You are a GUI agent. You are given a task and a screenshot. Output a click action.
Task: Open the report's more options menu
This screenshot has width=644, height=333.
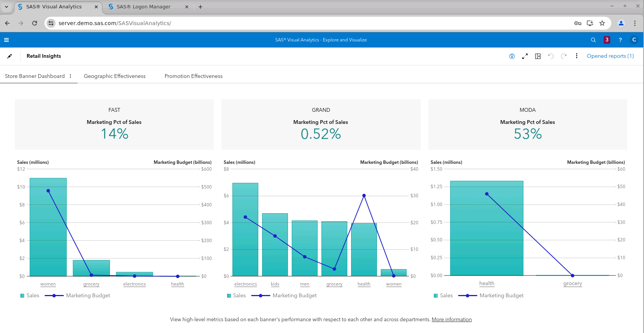[x=577, y=56]
